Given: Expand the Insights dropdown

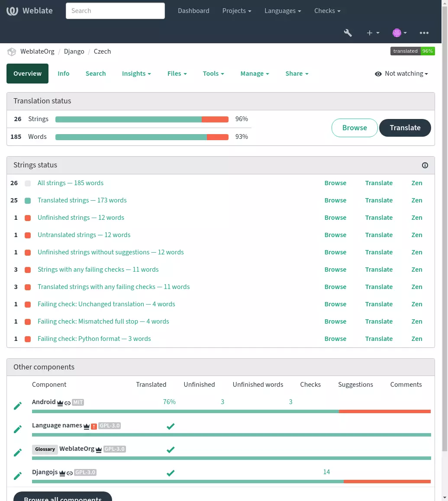Looking at the screenshot, I should 136,74.
